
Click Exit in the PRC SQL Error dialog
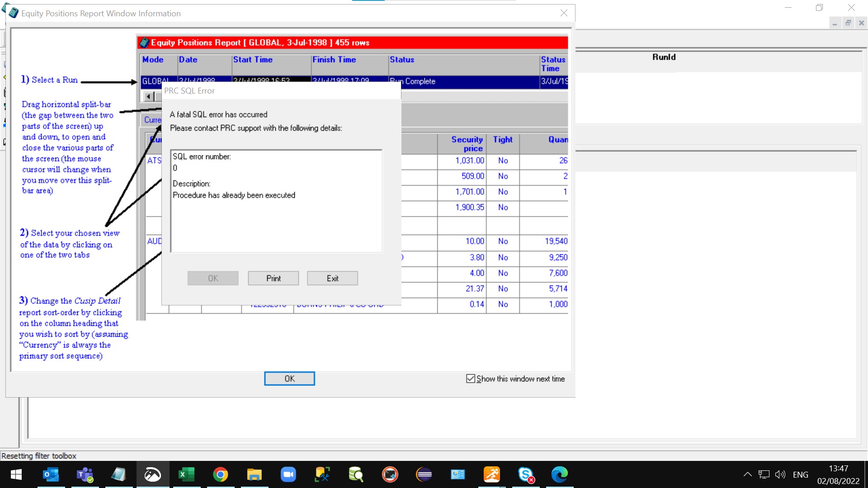(332, 278)
